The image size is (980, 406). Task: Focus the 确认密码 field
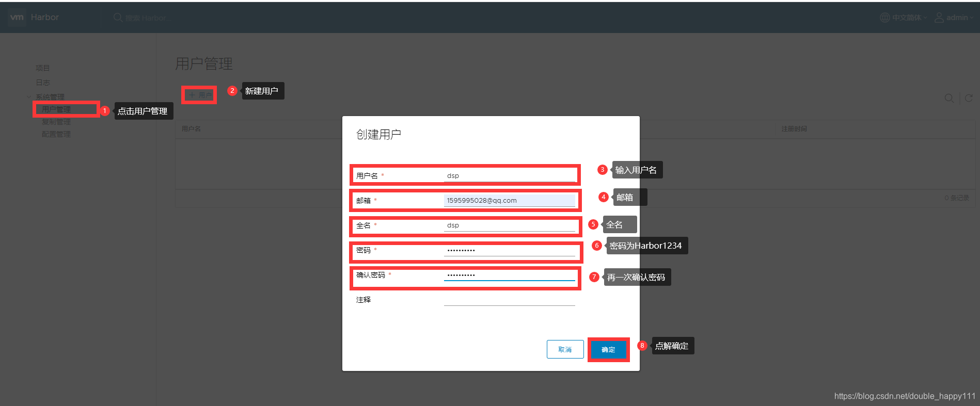(x=510, y=275)
